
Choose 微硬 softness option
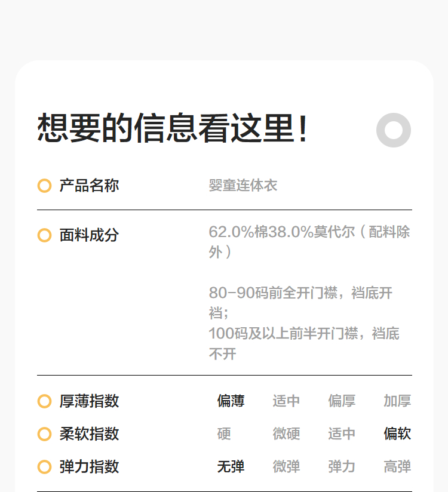click(286, 434)
